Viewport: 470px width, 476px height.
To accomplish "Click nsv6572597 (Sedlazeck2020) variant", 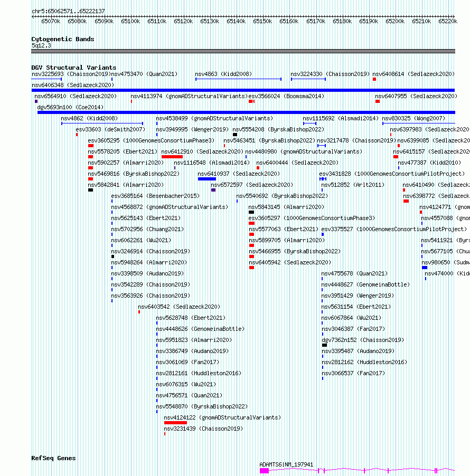I will (x=252, y=185).
